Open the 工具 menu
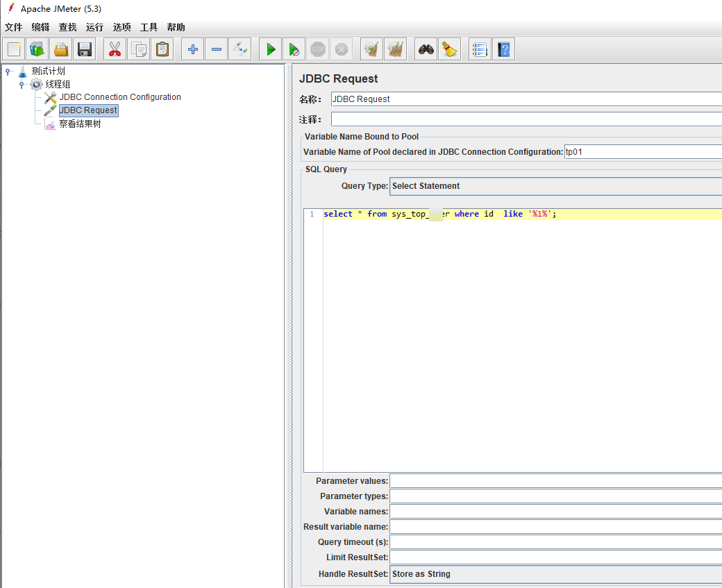Viewport: 722px width, 588px height. click(149, 27)
